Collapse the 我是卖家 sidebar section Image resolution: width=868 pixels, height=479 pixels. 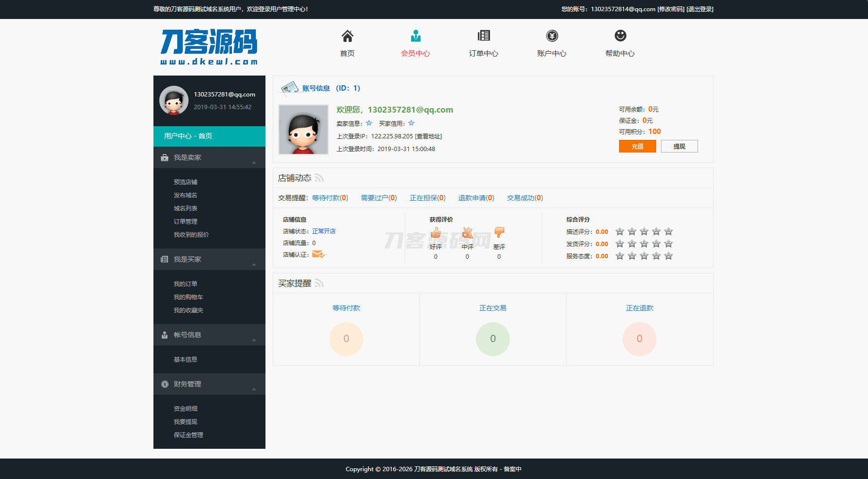(254, 162)
